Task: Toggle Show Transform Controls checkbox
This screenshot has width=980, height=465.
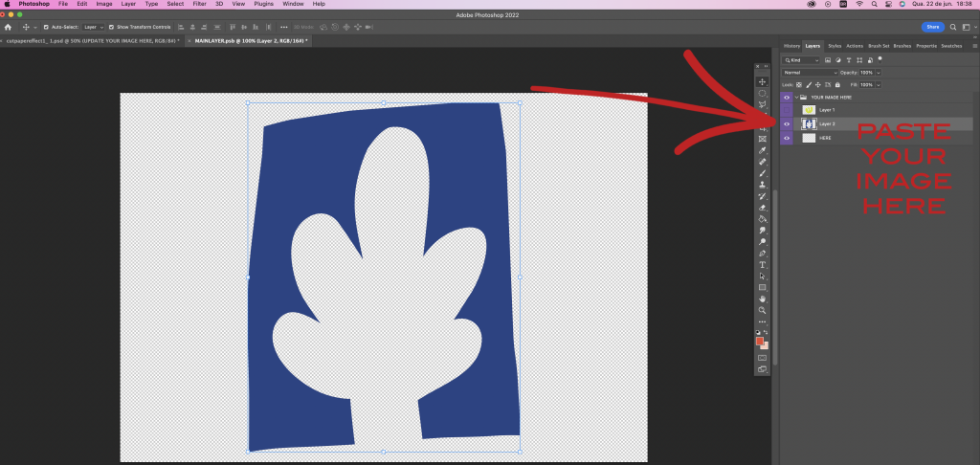Action: (x=111, y=27)
